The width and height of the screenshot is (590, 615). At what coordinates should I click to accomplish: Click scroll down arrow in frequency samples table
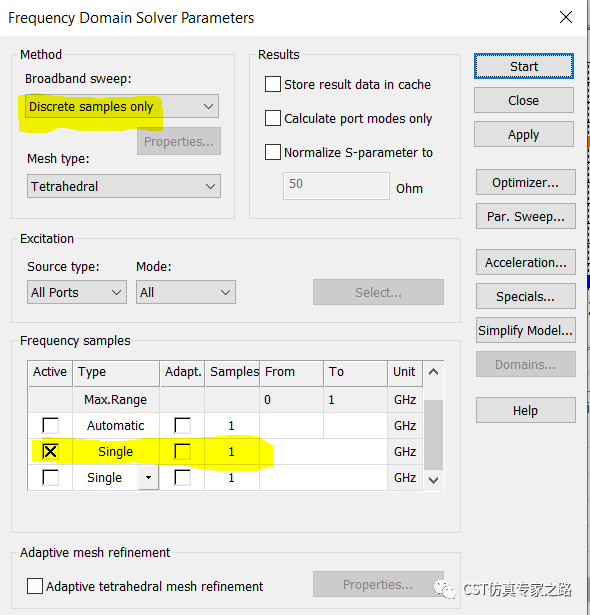tap(433, 480)
